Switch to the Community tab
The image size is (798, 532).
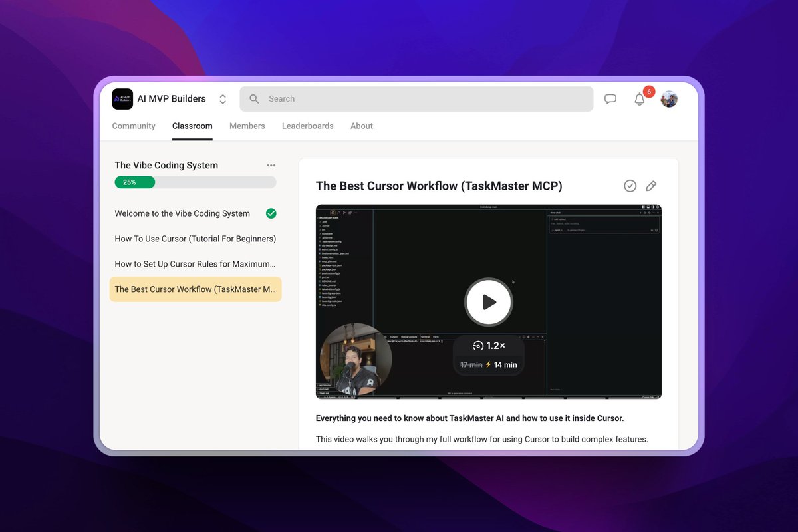(134, 126)
